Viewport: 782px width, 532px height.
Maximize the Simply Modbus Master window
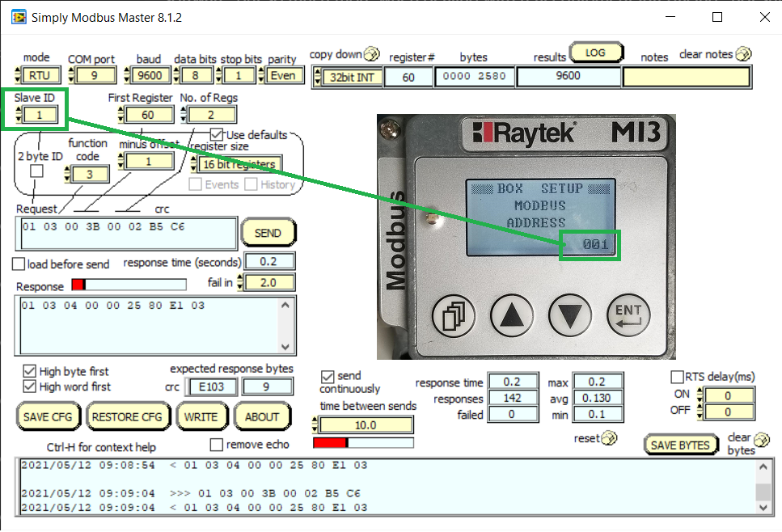click(717, 17)
